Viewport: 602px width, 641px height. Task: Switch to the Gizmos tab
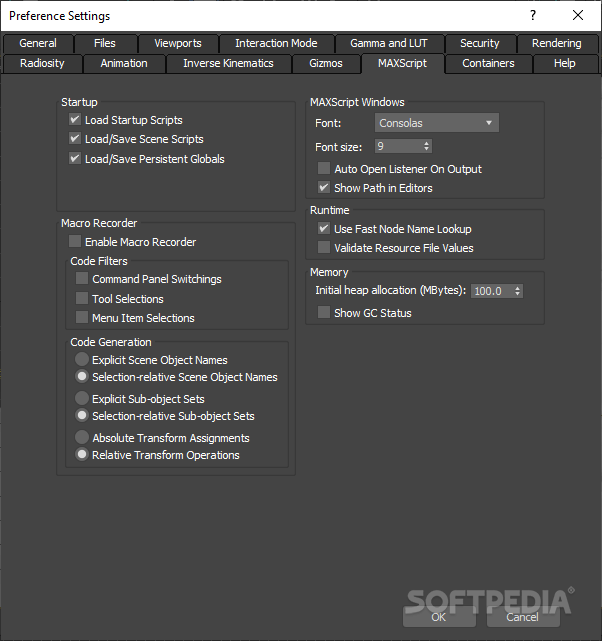[x=326, y=63]
